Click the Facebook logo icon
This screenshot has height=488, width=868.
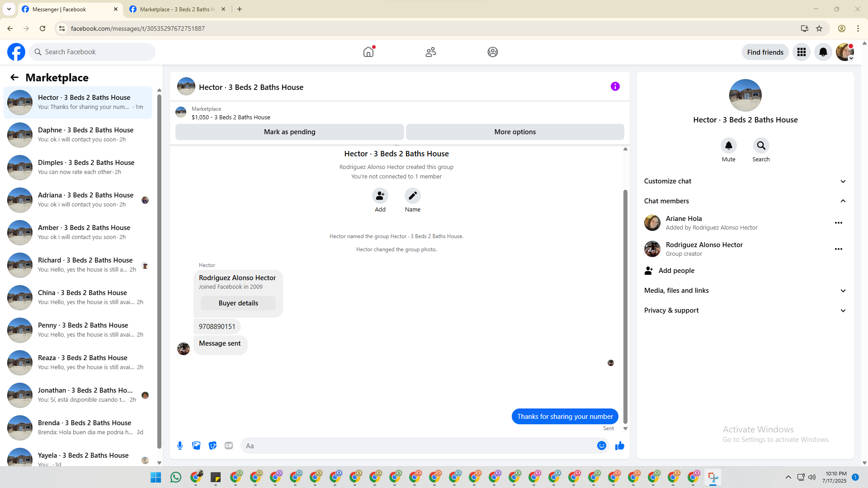(x=16, y=52)
